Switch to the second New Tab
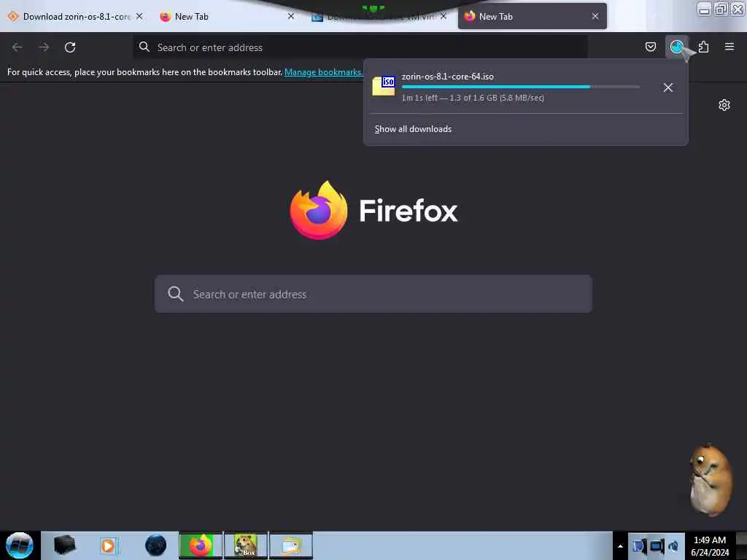 click(x=225, y=16)
